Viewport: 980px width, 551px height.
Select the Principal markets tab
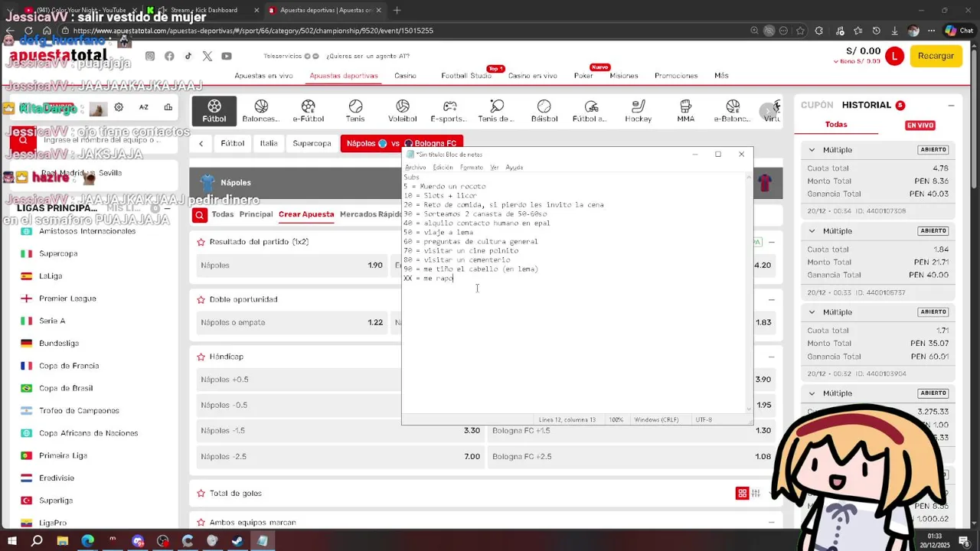(x=256, y=214)
